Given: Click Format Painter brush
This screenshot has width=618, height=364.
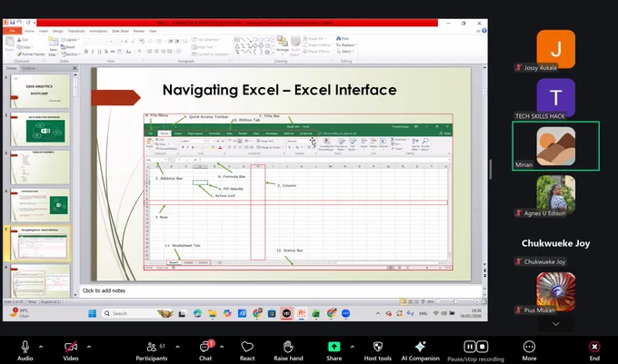Looking at the screenshot, I should tap(31, 54).
